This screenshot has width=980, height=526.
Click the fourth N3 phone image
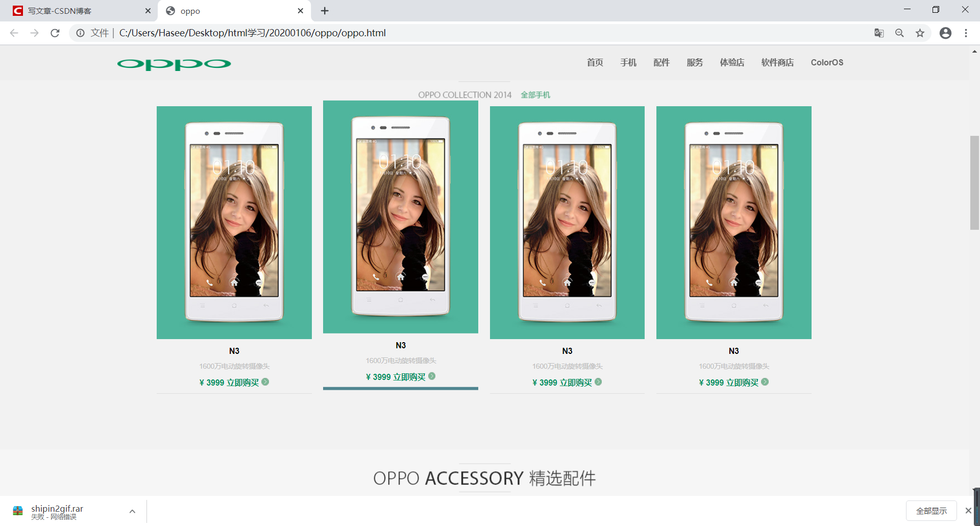tap(734, 223)
